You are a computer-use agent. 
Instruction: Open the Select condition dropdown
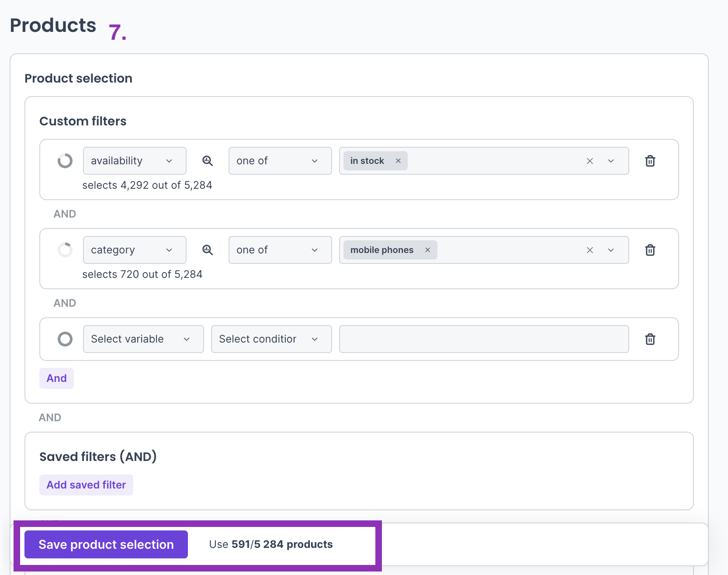tap(271, 339)
